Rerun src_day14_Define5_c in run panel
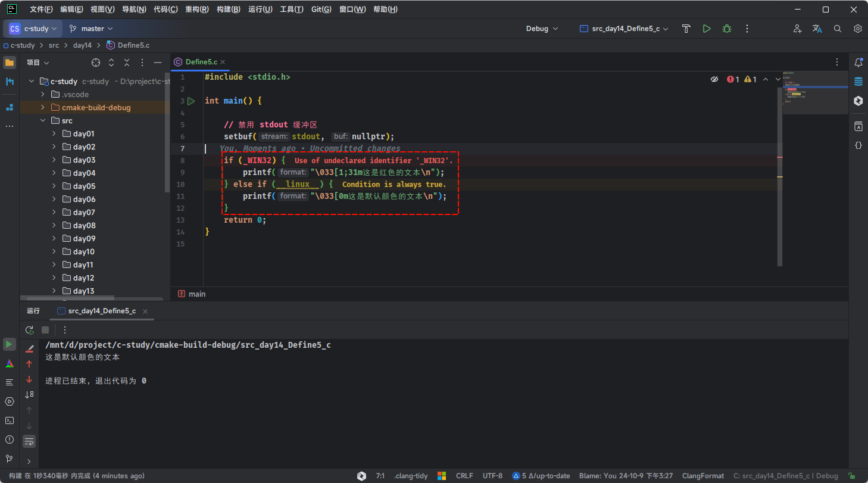This screenshot has height=483, width=868. [x=29, y=330]
